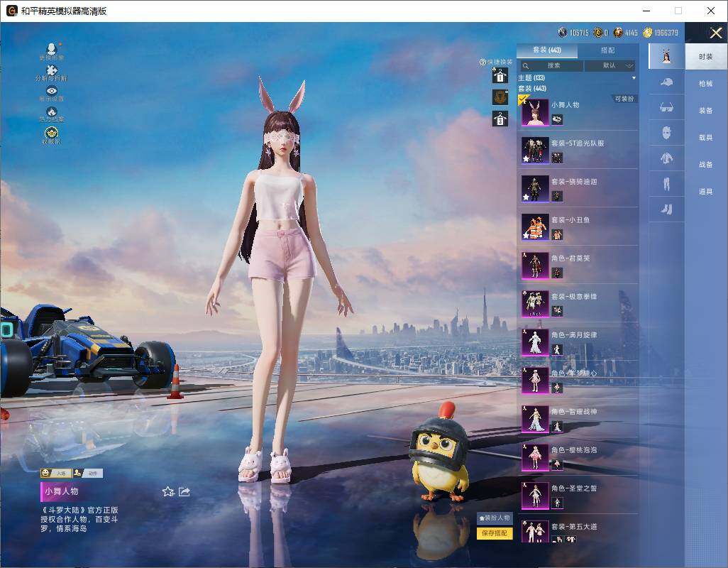Open the 载具 vehicles menu
Screen dimensions: 728x568
[706, 138]
